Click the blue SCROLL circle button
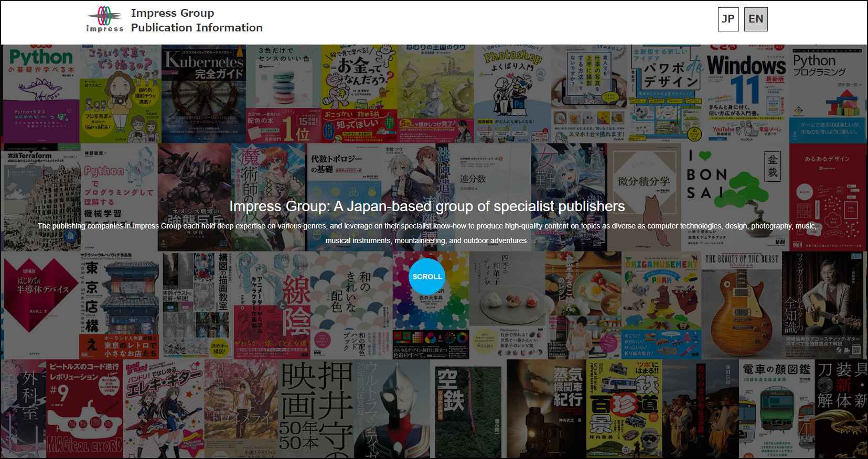 coord(427,277)
